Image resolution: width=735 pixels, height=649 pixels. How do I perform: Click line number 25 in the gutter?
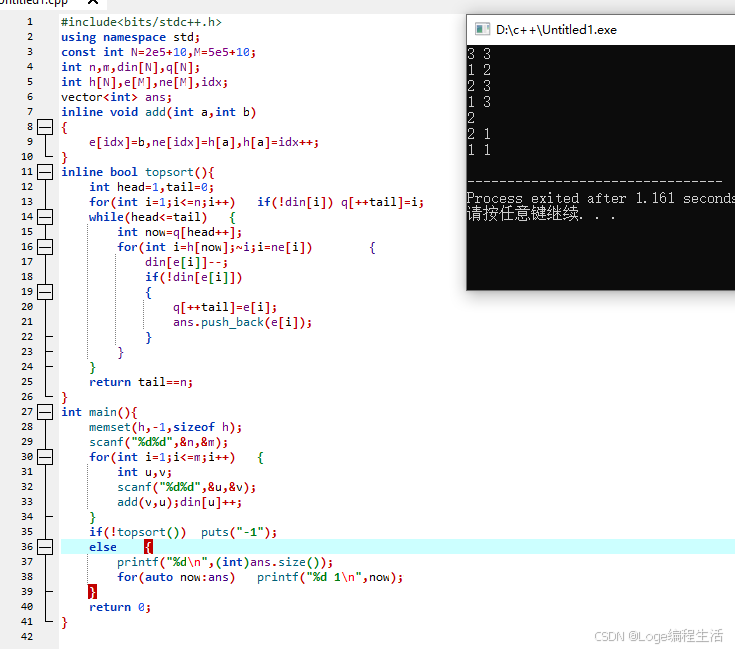point(27,382)
